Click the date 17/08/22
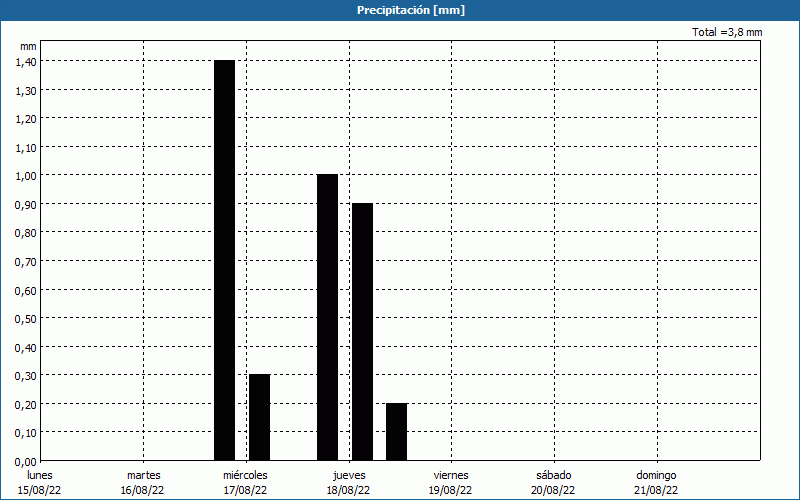The width and height of the screenshot is (800, 500). [245, 490]
